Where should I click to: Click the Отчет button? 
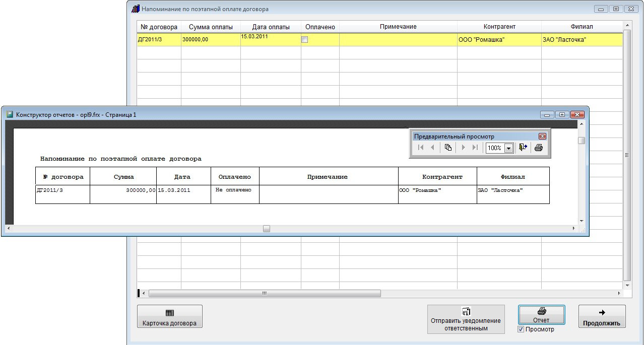click(541, 316)
